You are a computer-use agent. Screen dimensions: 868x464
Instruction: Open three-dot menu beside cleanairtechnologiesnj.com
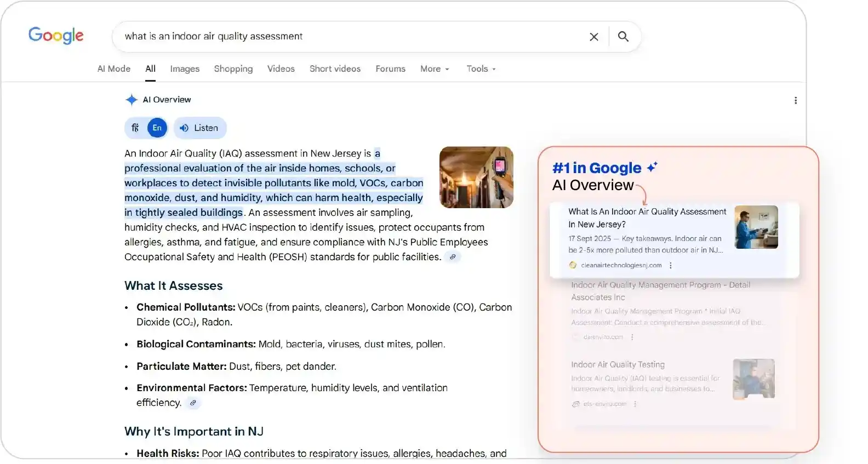[671, 265]
